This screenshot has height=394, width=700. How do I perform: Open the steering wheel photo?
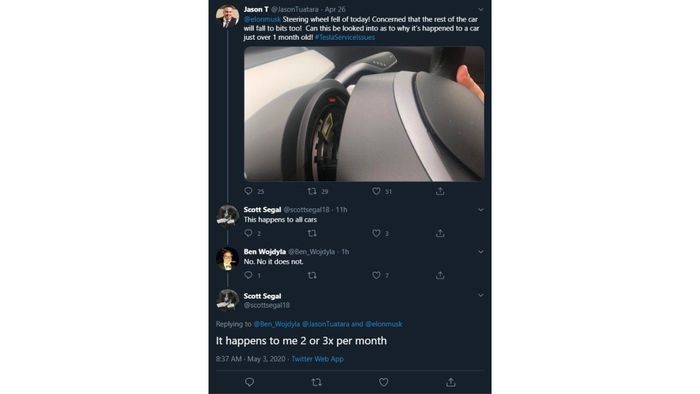[364, 114]
